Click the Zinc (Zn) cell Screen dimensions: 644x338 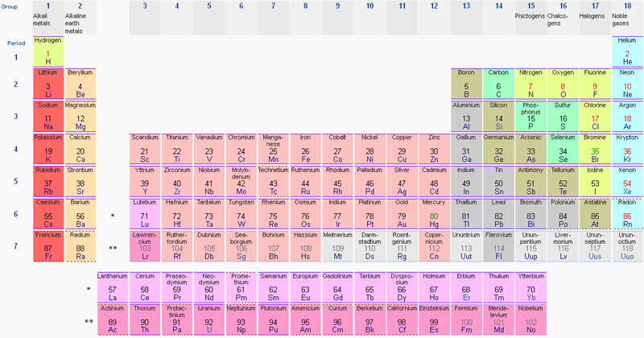(434, 149)
